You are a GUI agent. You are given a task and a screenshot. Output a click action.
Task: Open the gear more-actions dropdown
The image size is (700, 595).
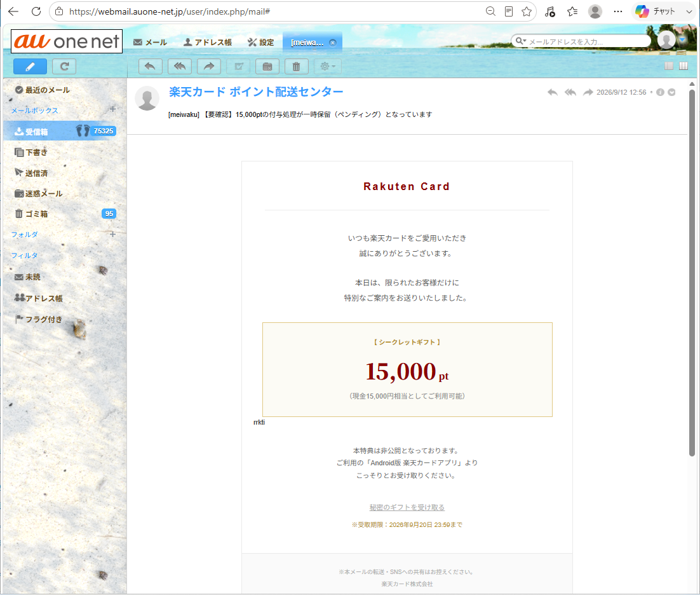coord(328,67)
